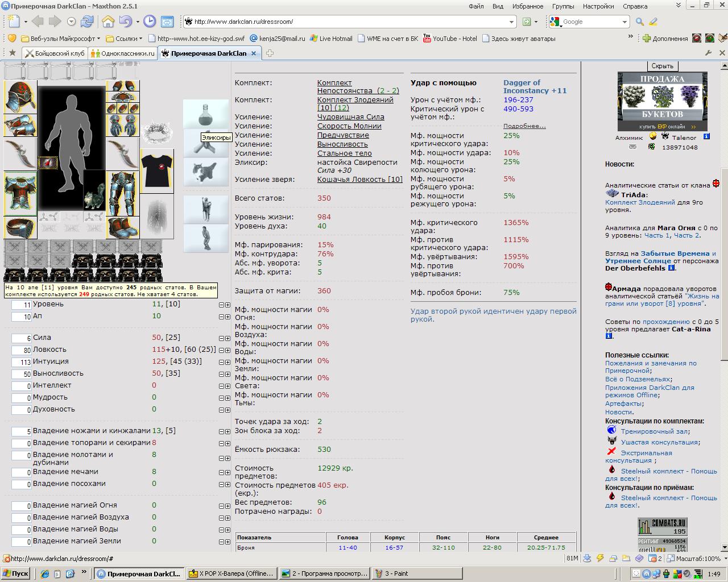Click the chest armor item slot
Screen dimensions: 728x582
pos(20,193)
